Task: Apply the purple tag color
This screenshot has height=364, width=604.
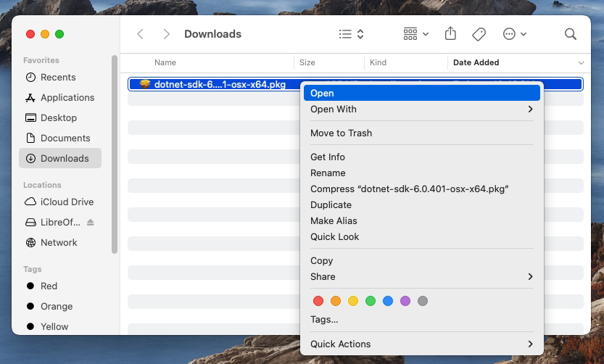Action: click(405, 301)
